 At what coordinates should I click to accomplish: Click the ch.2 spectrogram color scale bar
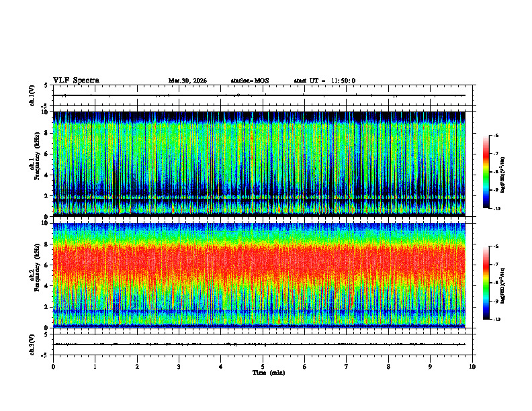point(486,283)
